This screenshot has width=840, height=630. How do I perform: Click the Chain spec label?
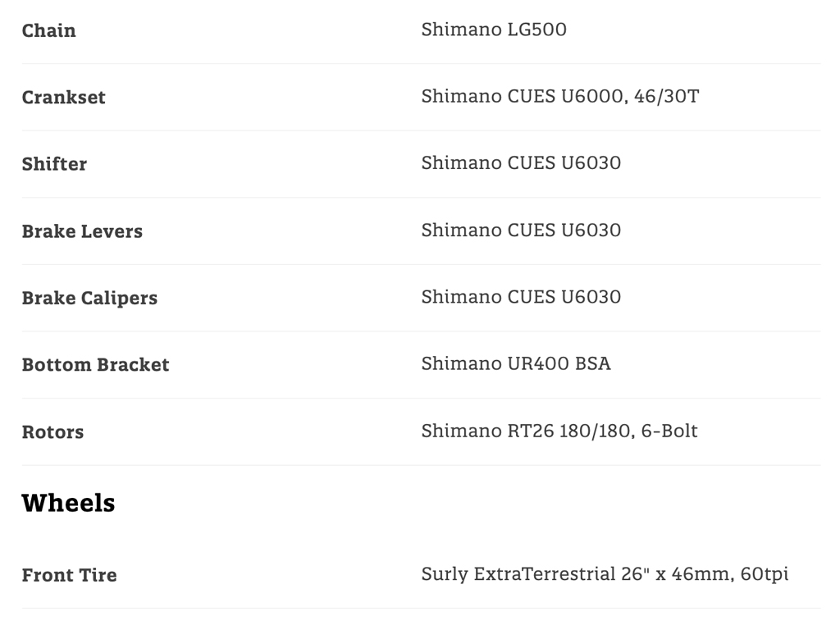click(x=49, y=30)
